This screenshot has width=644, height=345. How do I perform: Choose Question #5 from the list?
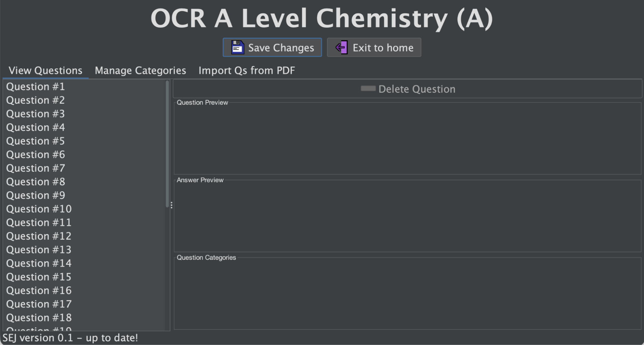35,141
